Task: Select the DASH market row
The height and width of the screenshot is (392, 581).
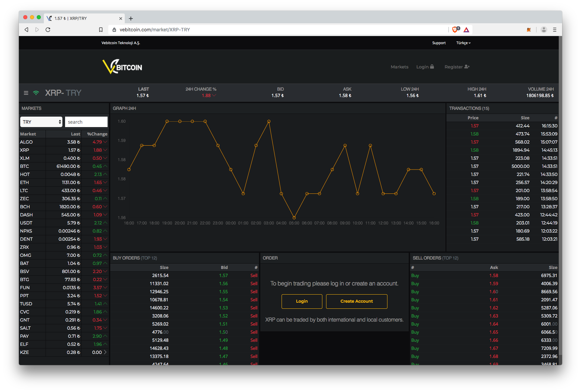Action: (x=64, y=215)
